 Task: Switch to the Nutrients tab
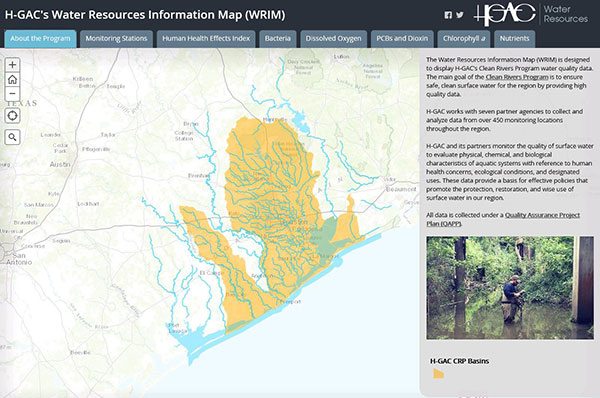514,39
